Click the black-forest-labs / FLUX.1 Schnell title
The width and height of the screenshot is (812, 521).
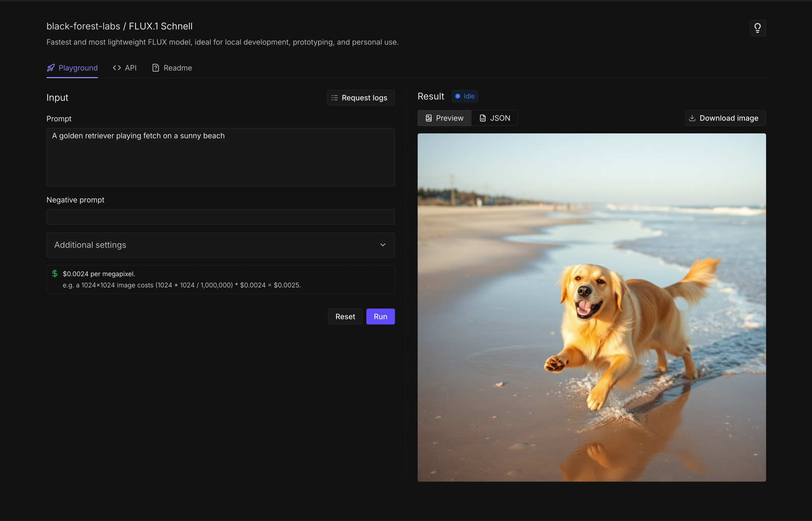[x=120, y=26]
